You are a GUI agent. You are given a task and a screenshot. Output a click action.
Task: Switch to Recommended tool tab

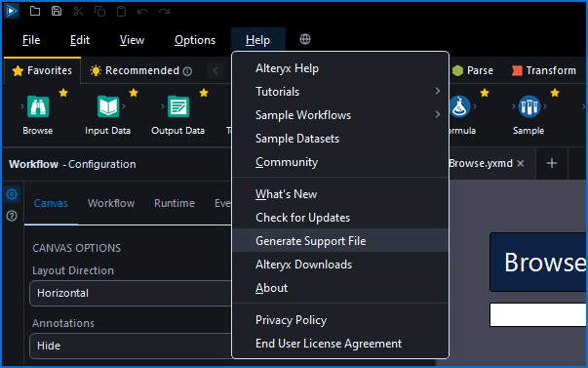click(141, 70)
